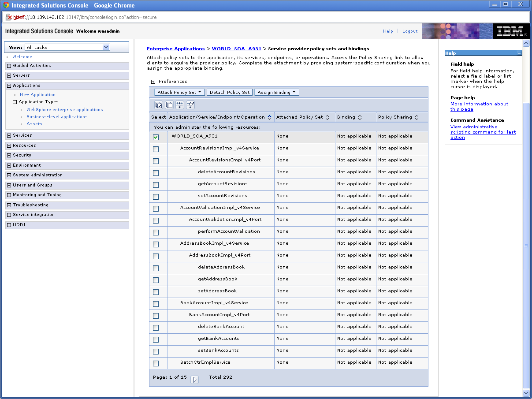The width and height of the screenshot is (532, 399).
Task: Expand the Services navigation node
Action: click(9, 135)
